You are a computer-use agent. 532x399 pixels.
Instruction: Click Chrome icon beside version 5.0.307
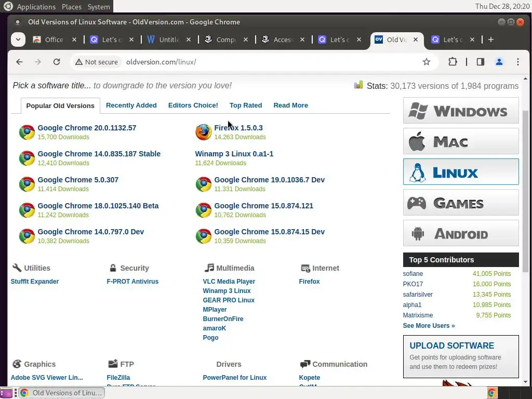click(x=27, y=184)
